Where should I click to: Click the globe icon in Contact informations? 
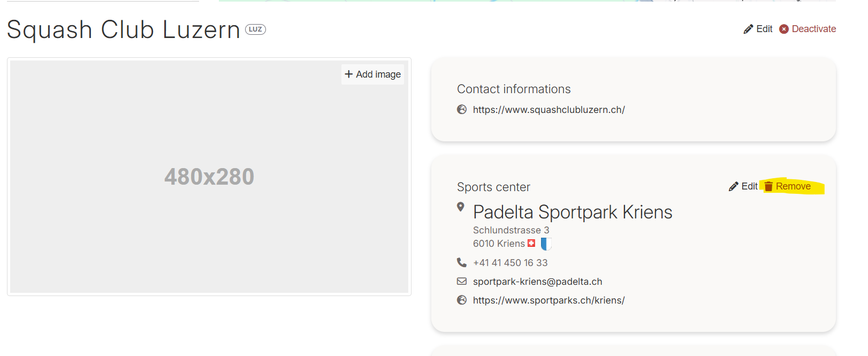click(x=462, y=110)
